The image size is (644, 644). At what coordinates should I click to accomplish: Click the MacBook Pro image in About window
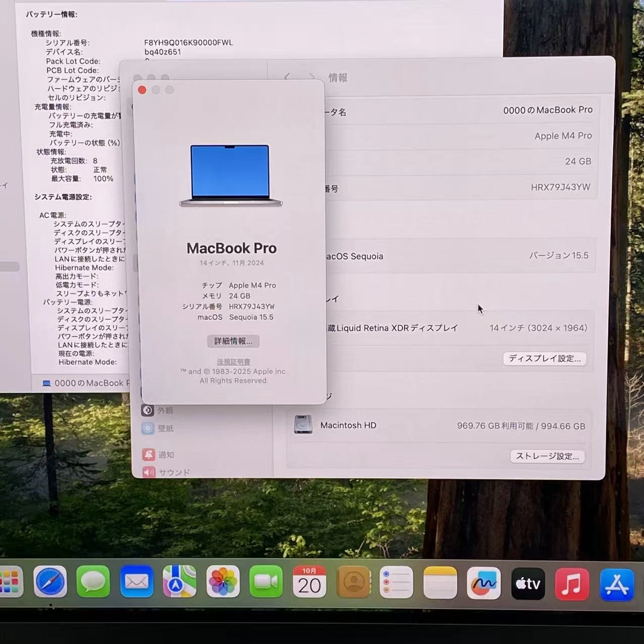point(231,175)
